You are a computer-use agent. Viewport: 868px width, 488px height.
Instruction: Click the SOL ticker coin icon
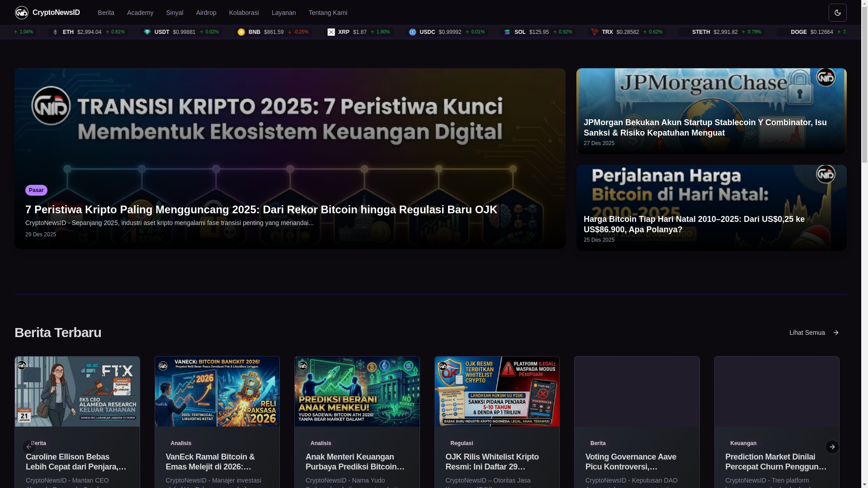point(507,32)
